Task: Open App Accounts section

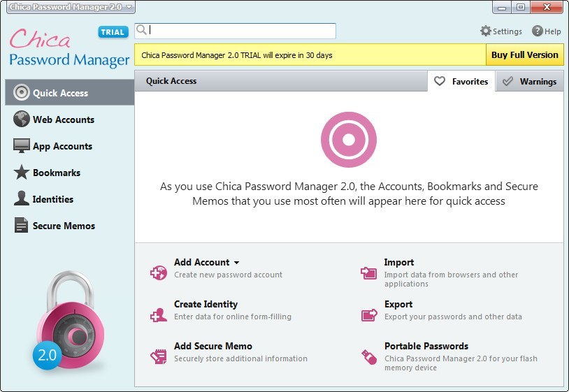Action: tap(70, 146)
